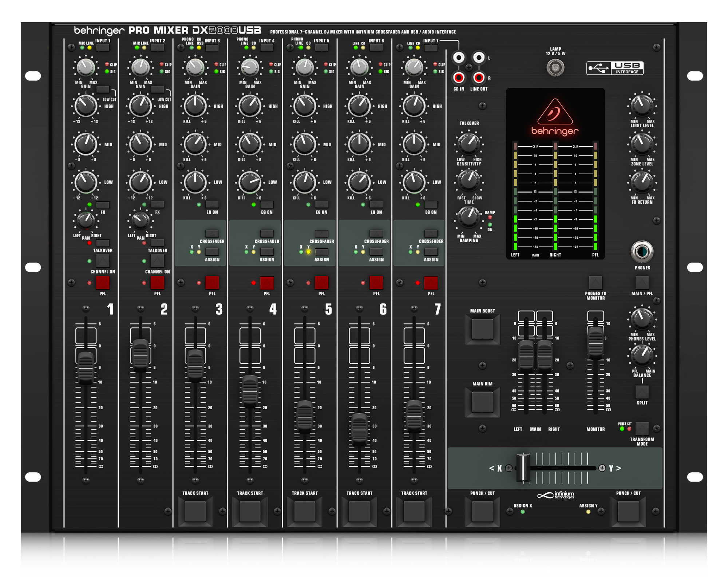Click the glowing red behringer logo
728x577 pixels.
tap(555, 117)
